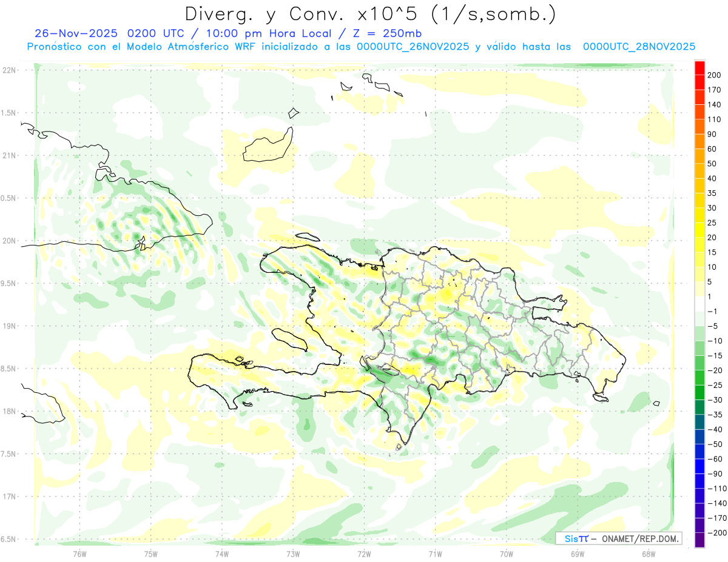Image resolution: width=728 pixels, height=562 pixels.
Task: Click the "68W" longitude label
Action: click(x=649, y=553)
